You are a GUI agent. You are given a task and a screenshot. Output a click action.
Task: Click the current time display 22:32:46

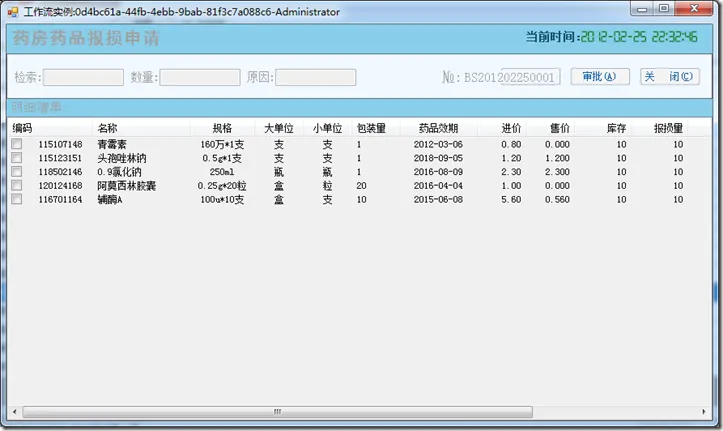point(675,37)
